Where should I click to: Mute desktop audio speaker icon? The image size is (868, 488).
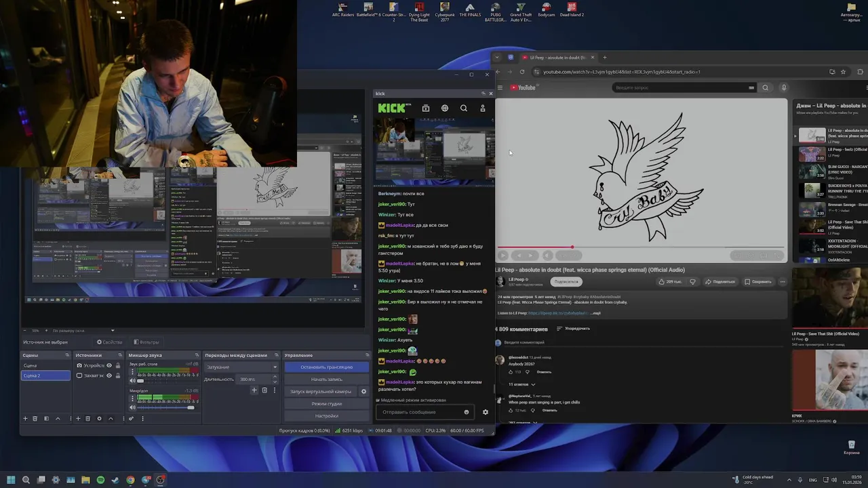click(132, 381)
